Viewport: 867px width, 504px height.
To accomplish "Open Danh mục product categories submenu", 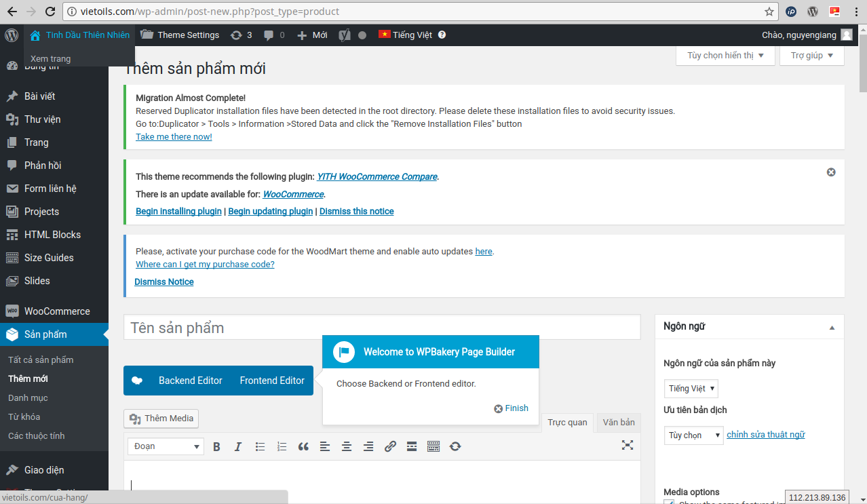I will [28, 398].
